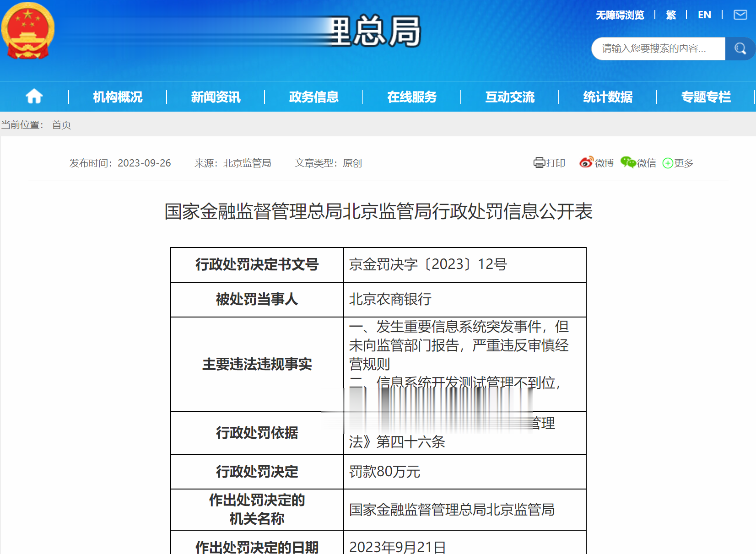Click the 无障碍浏览 link
Screen dimensions: 756x554
[620, 15]
